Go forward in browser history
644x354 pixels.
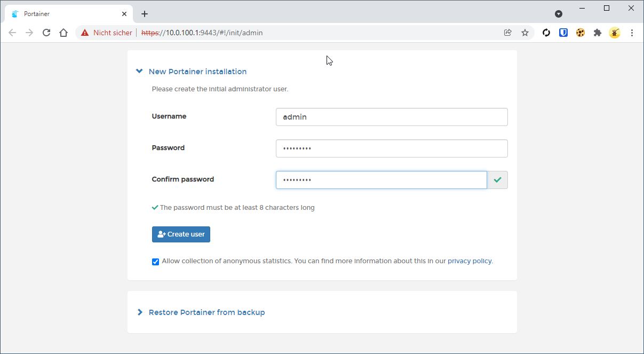pos(29,33)
